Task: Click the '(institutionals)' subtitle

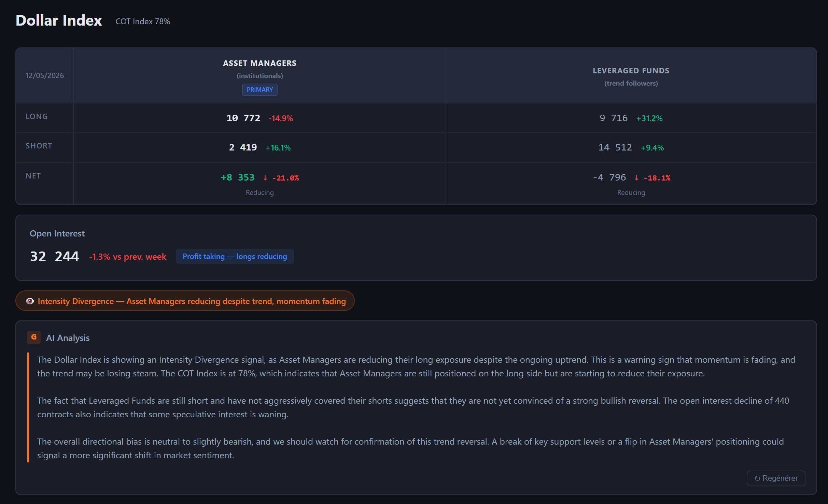Action: click(x=260, y=76)
